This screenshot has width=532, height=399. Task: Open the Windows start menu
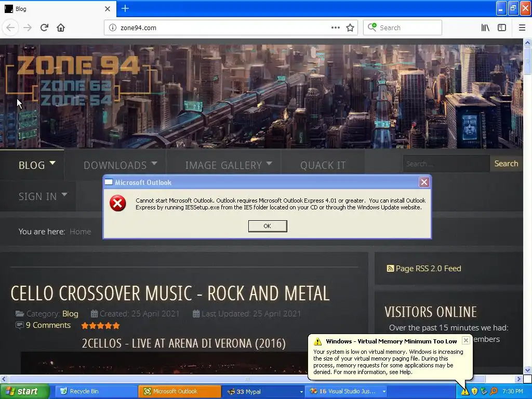(24, 391)
